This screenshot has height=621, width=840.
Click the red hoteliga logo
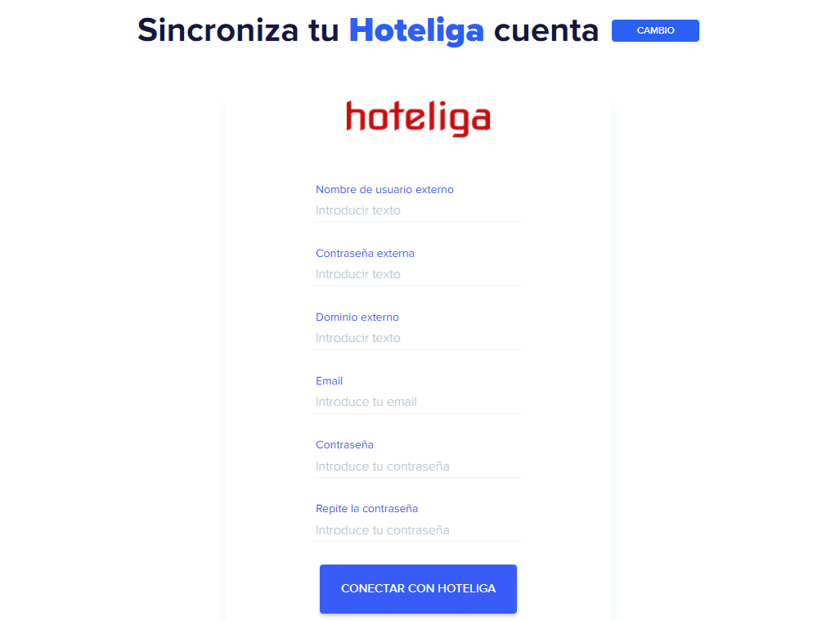click(x=418, y=119)
